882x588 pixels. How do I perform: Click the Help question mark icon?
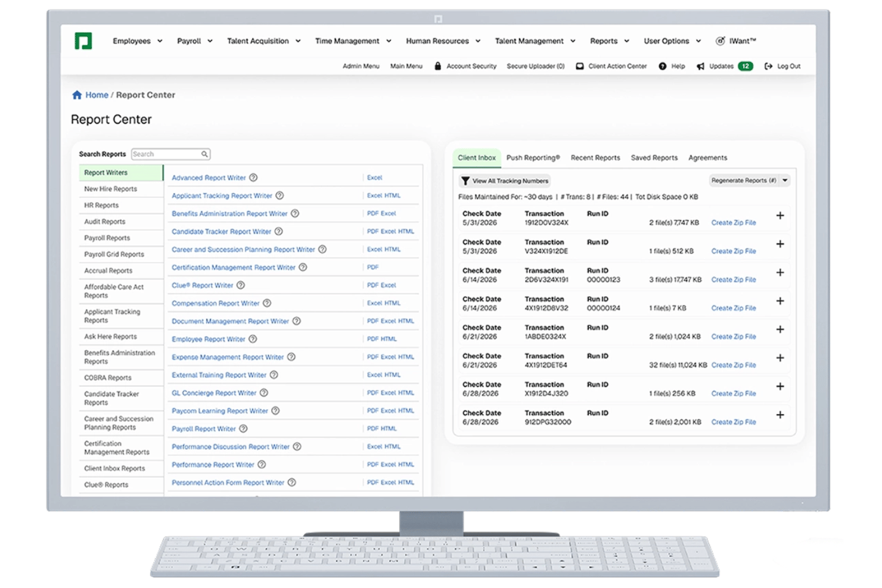[663, 66]
